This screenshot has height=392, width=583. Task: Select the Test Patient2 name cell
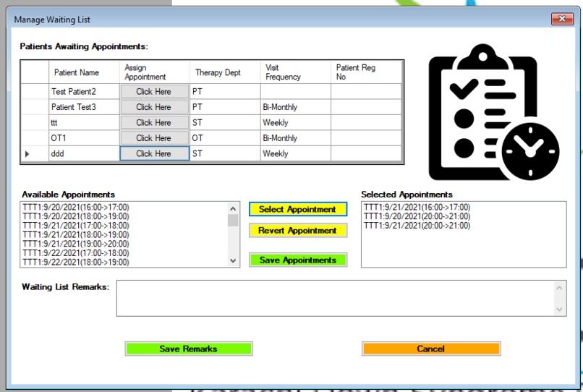pyautogui.click(x=84, y=92)
